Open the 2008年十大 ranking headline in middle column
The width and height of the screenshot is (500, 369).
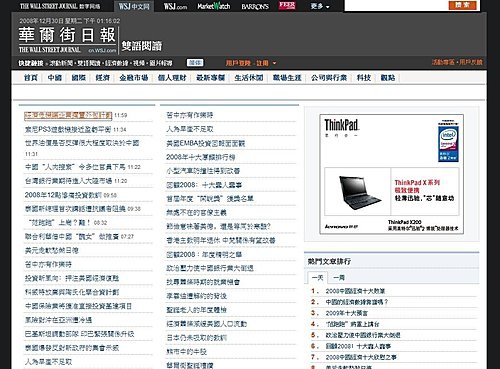201,157
